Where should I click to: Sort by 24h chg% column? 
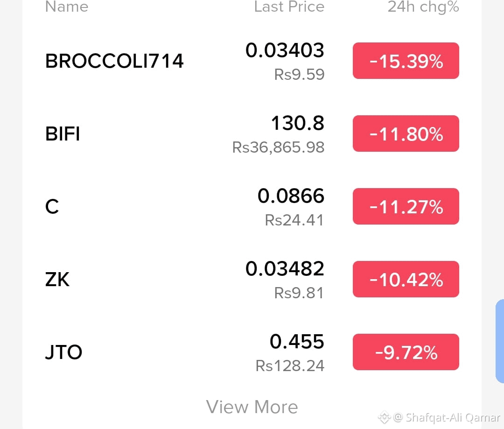click(423, 7)
